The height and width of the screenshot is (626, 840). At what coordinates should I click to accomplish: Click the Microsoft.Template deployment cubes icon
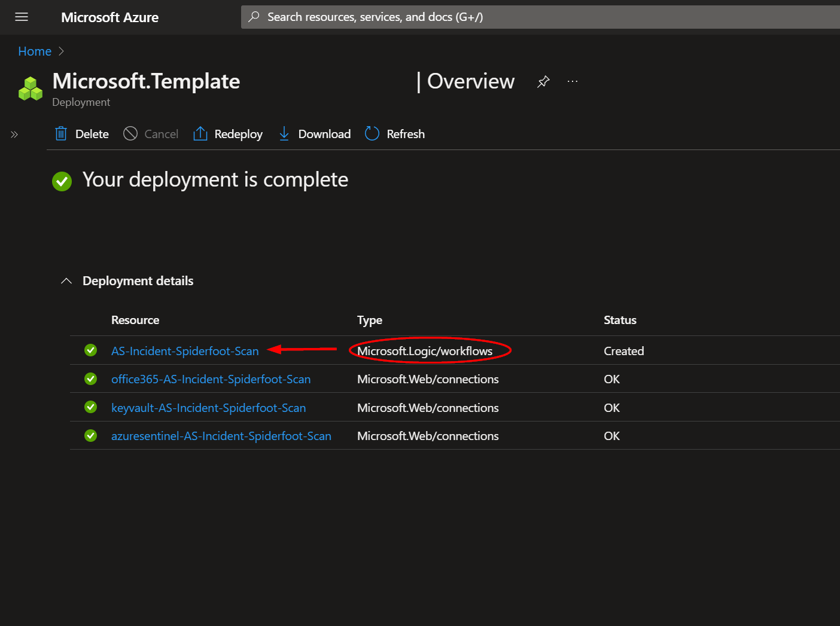31,88
